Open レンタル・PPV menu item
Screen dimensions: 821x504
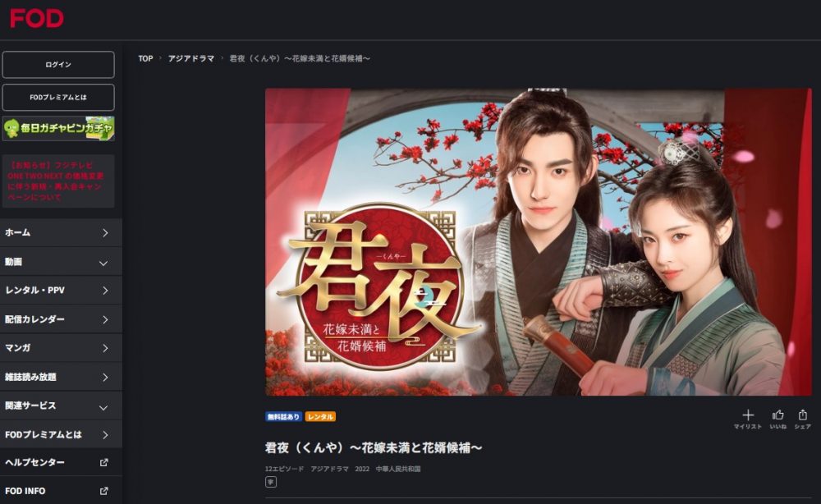click(61, 291)
